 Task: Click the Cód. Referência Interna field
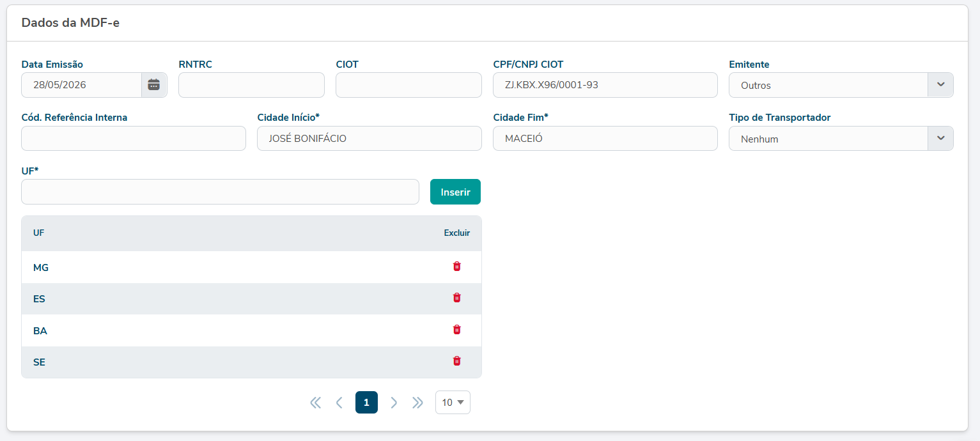tap(134, 139)
